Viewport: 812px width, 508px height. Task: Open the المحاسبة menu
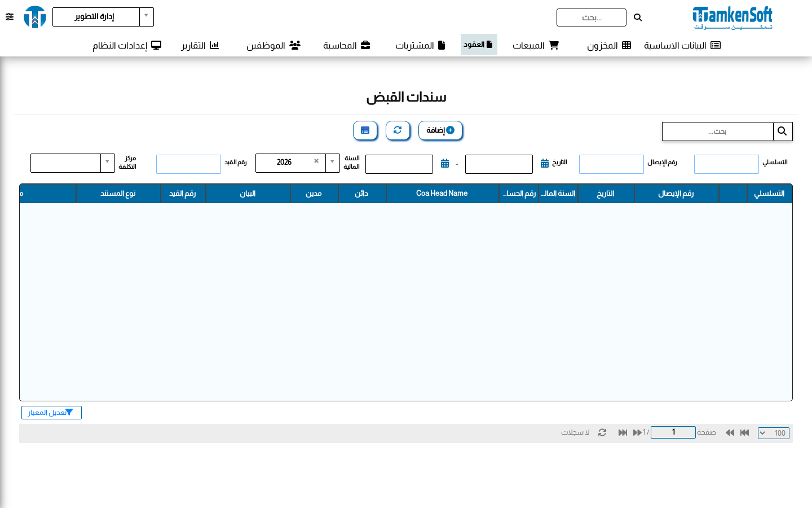(x=347, y=45)
